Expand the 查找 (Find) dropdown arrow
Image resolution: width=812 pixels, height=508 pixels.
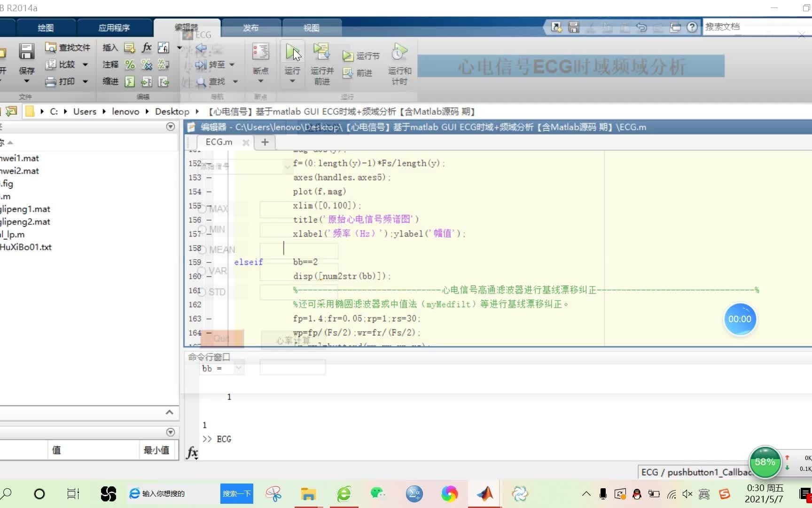click(235, 81)
